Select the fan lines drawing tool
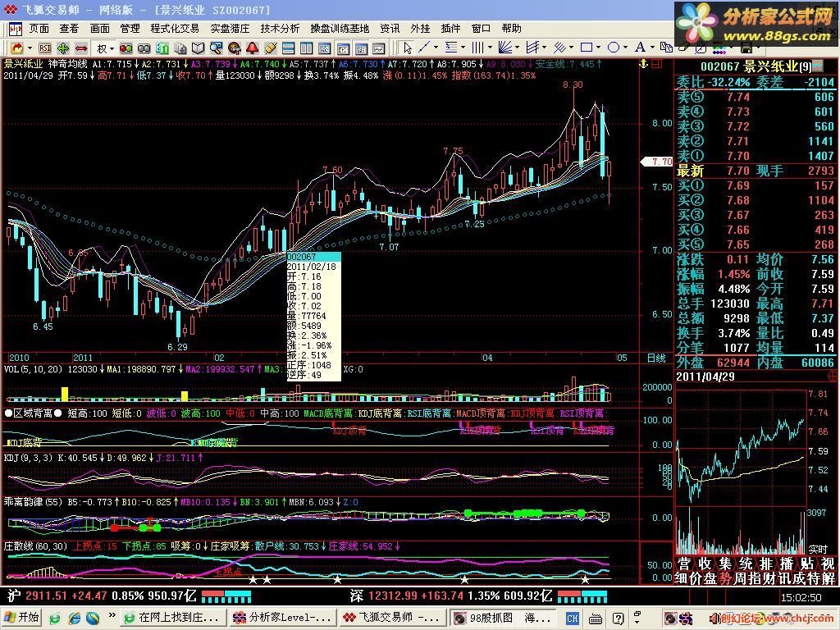The image size is (840, 630). (504, 48)
